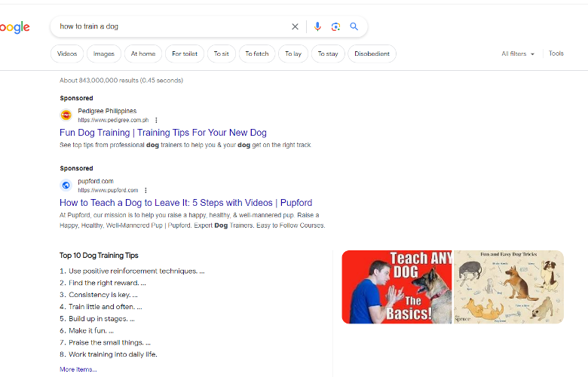Click 'About 843,000,000 results' stats text
This screenshot has height=377, width=588.
click(121, 80)
